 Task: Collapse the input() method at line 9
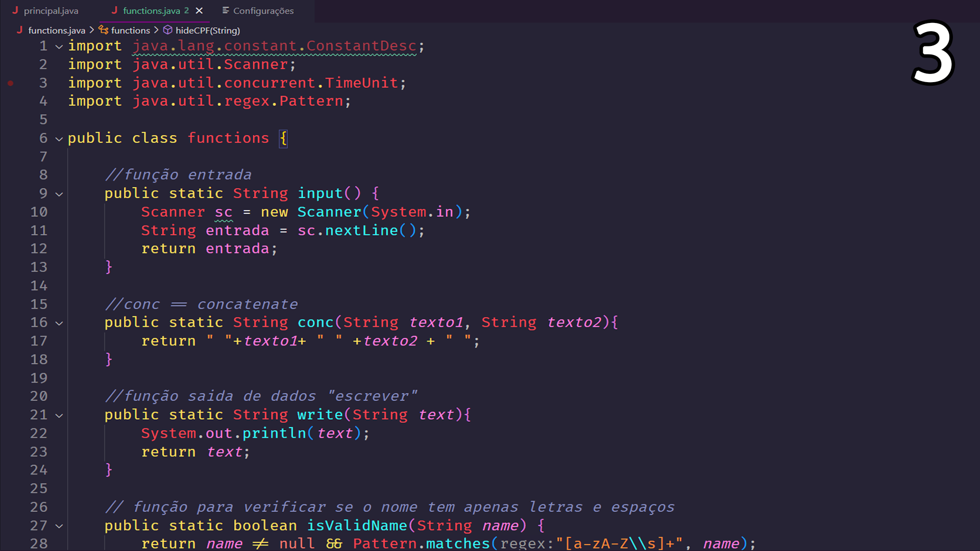59,194
